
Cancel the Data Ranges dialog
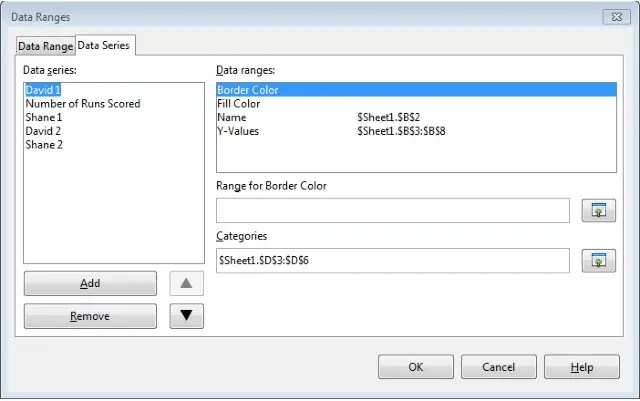tap(498, 367)
